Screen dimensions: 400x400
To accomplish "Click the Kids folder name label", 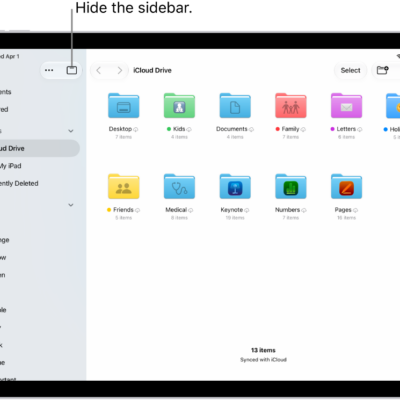I will tap(179, 129).
